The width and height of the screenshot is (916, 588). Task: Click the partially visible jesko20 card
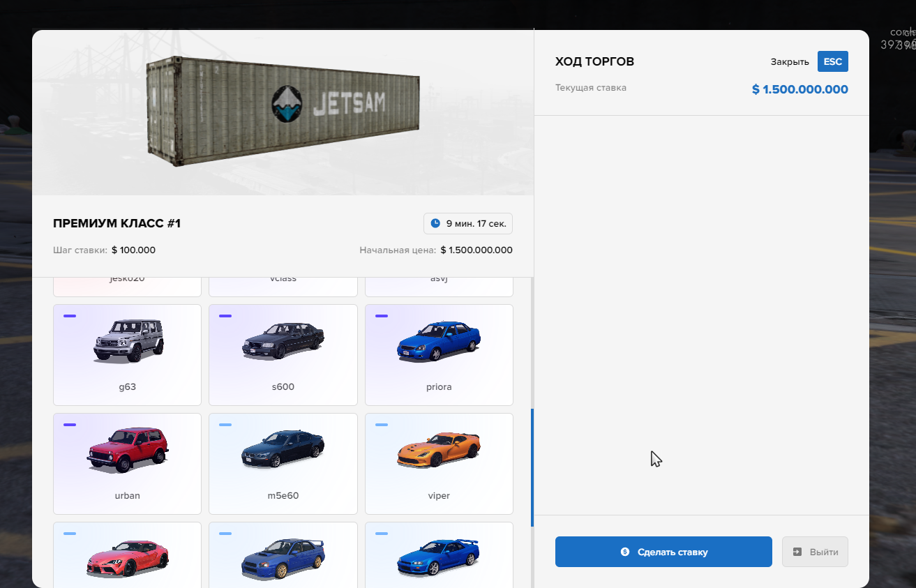[127, 287]
